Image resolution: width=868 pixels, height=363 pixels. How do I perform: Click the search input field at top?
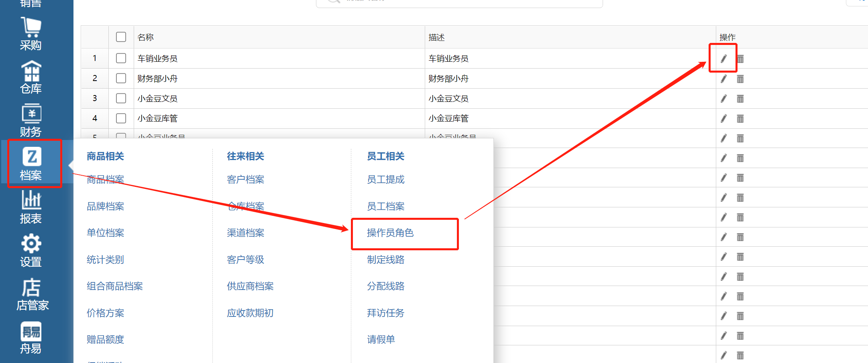459,2
